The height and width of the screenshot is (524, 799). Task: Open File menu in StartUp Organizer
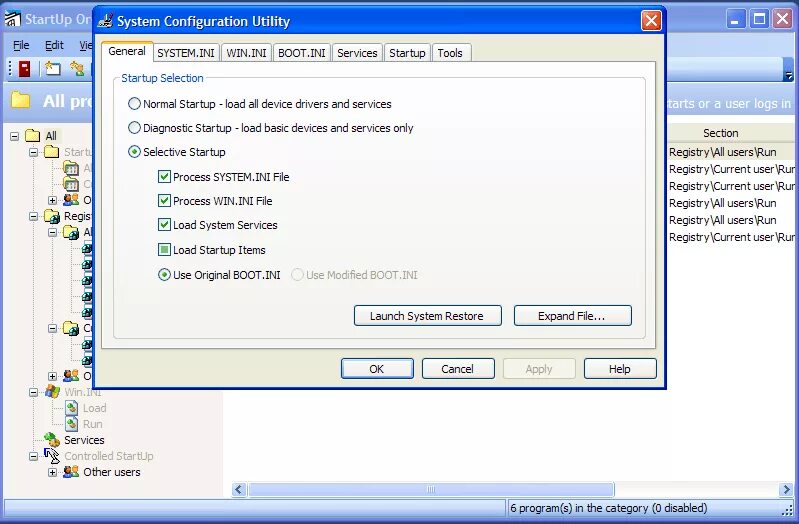[21, 45]
